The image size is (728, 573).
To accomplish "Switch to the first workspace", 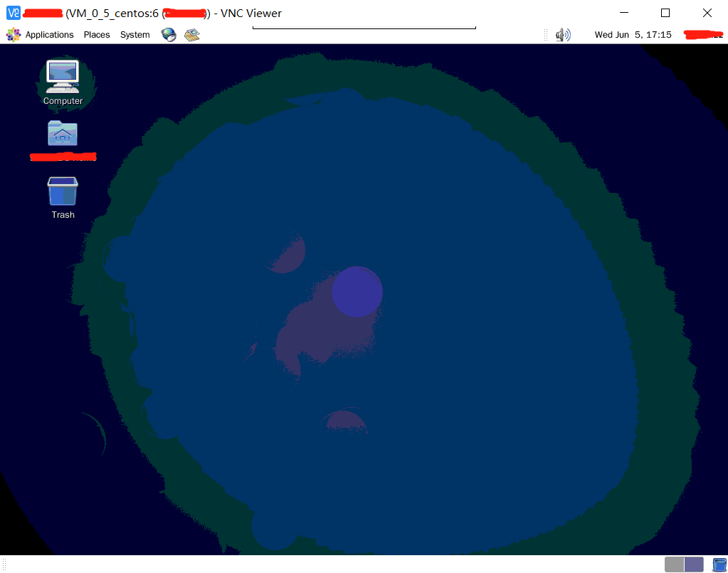I will (x=674, y=564).
